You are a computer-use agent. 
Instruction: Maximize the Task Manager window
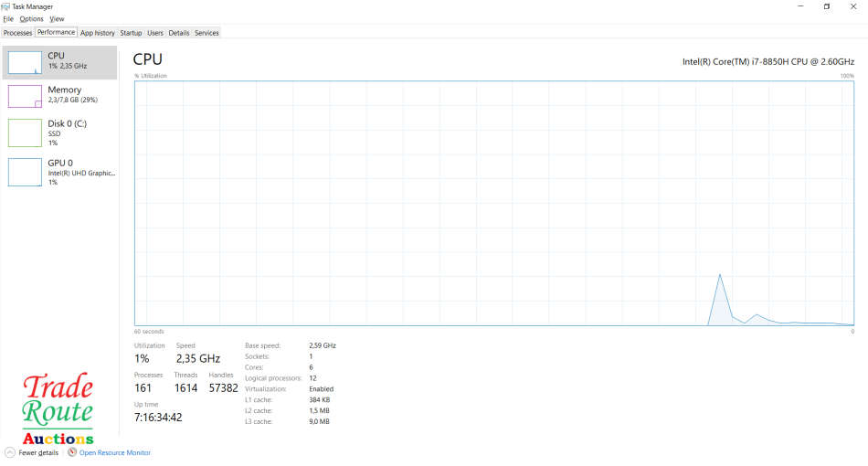coord(826,6)
